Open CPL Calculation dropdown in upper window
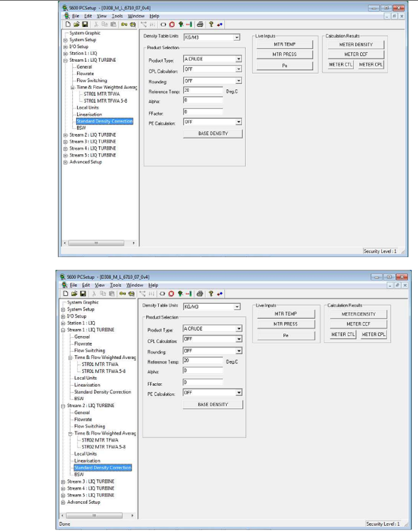 point(239,69)
